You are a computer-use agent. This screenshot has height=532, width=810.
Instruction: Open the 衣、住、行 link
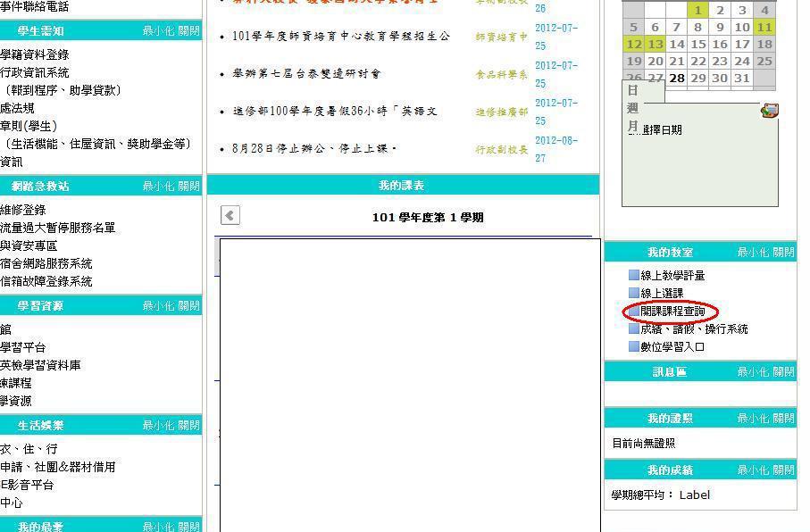tap(29, 449)
